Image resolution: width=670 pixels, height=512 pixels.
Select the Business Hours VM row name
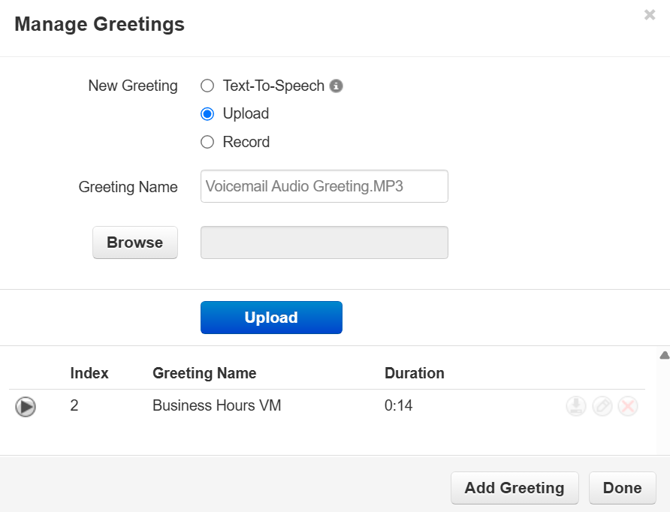[x=216, y=406]
